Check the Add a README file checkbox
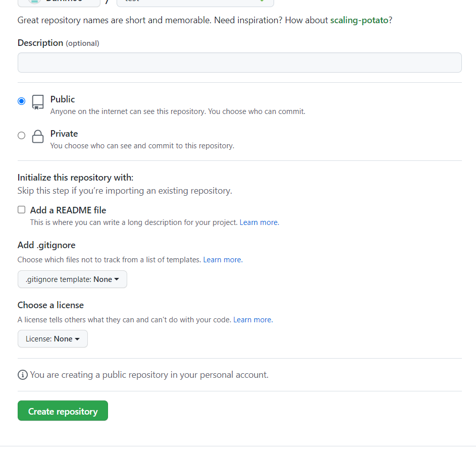The height and width of the screenshot is (461, 476). (21, 209)
